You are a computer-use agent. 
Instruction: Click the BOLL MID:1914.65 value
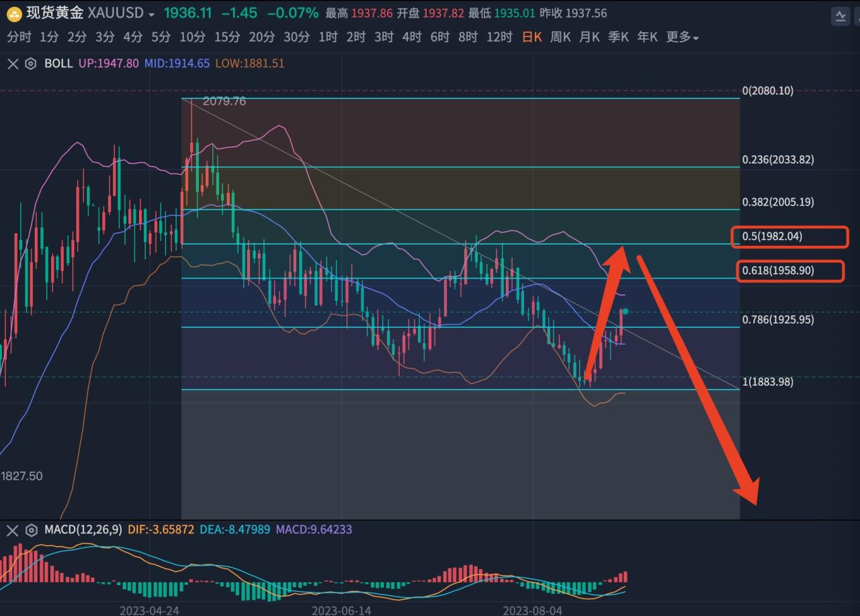(177, 64)
